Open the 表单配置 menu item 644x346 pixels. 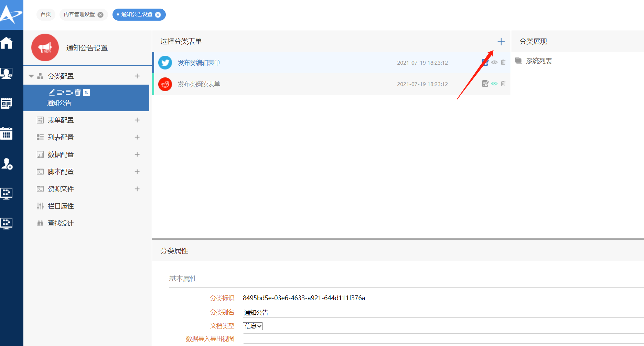pos(61,120)
